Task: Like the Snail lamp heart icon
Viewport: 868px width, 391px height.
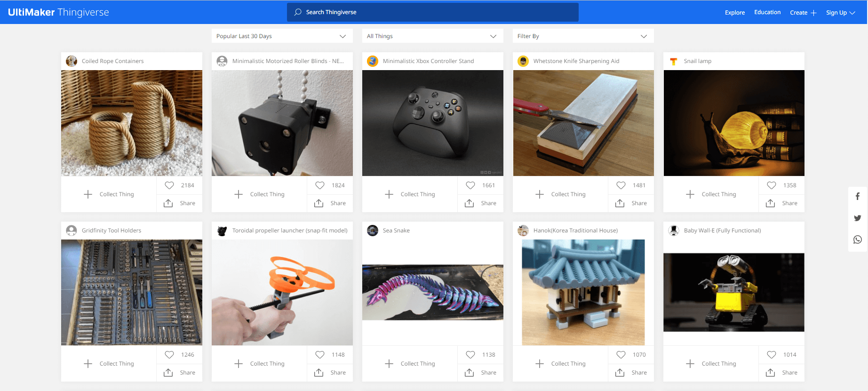Action: tap(772, 185)
